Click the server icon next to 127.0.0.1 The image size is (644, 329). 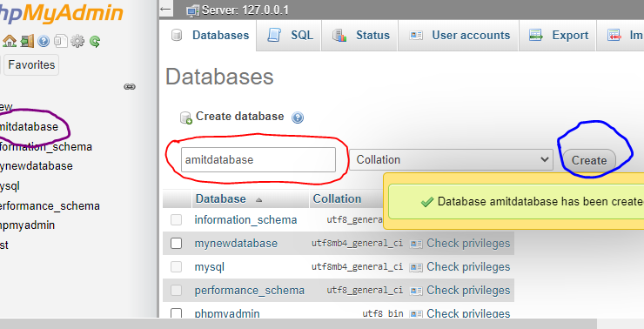click(192, 10)
